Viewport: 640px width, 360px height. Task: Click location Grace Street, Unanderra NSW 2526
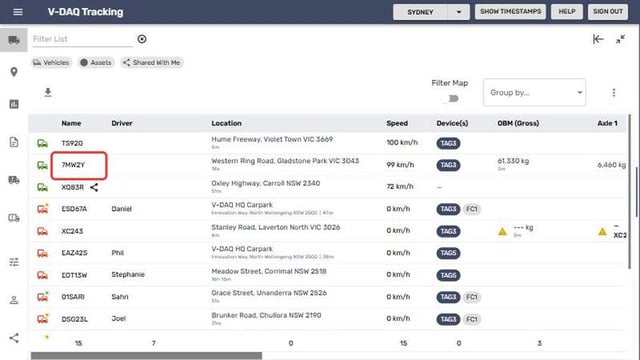[x=269, y=293]
